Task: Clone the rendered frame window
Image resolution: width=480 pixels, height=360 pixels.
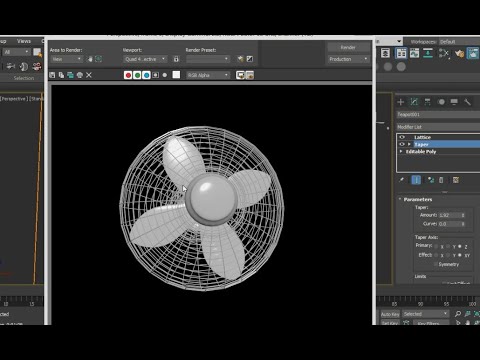Action: pyautogui.click(x=70, y=75)
